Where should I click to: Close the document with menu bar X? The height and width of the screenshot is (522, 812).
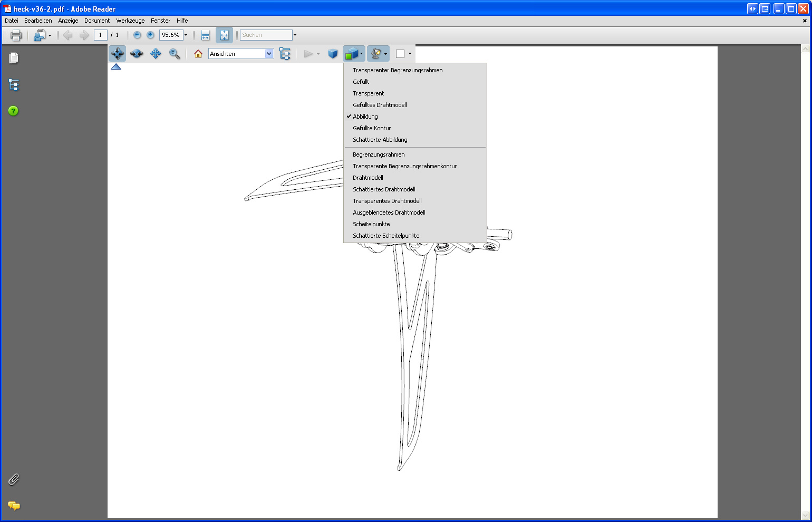click(805, 21)
